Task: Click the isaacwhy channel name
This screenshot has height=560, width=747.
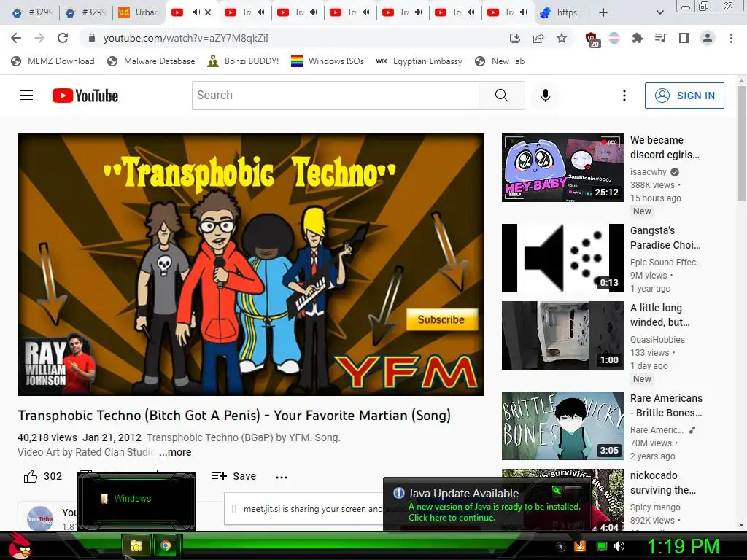Action: point(649,172)
